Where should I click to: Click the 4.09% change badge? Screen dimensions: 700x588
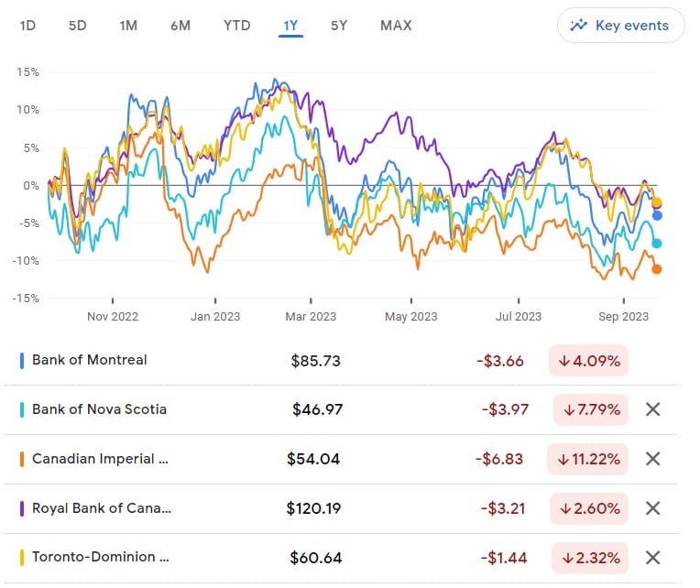coord(588,361)
